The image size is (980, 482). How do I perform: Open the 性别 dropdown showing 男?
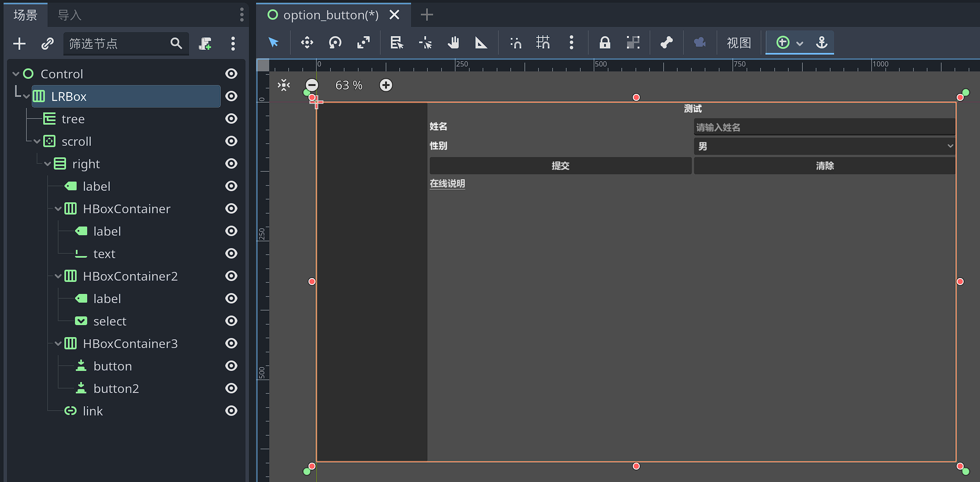pyautogui.click(x=824, y=146)
